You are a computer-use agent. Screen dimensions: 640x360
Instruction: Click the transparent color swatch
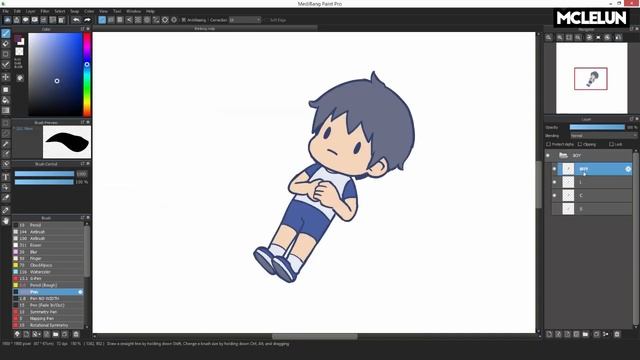pos(19,51)
